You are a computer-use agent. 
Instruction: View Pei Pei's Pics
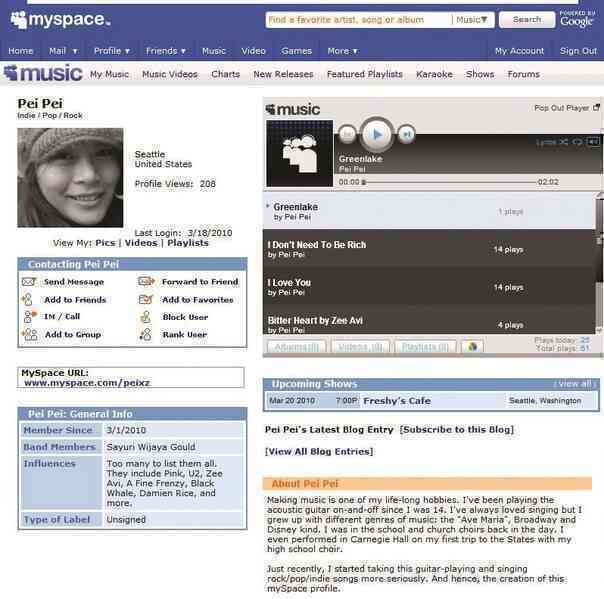click(105, 243)
